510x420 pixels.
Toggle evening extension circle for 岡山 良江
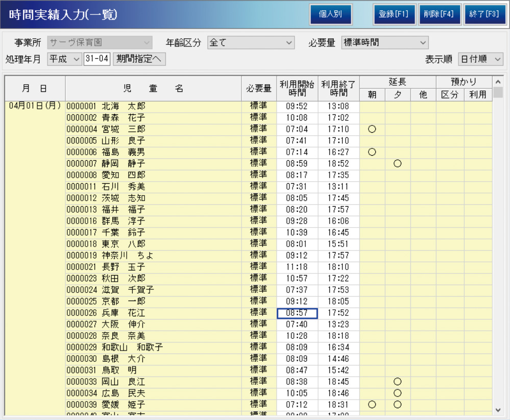point(398,381)
